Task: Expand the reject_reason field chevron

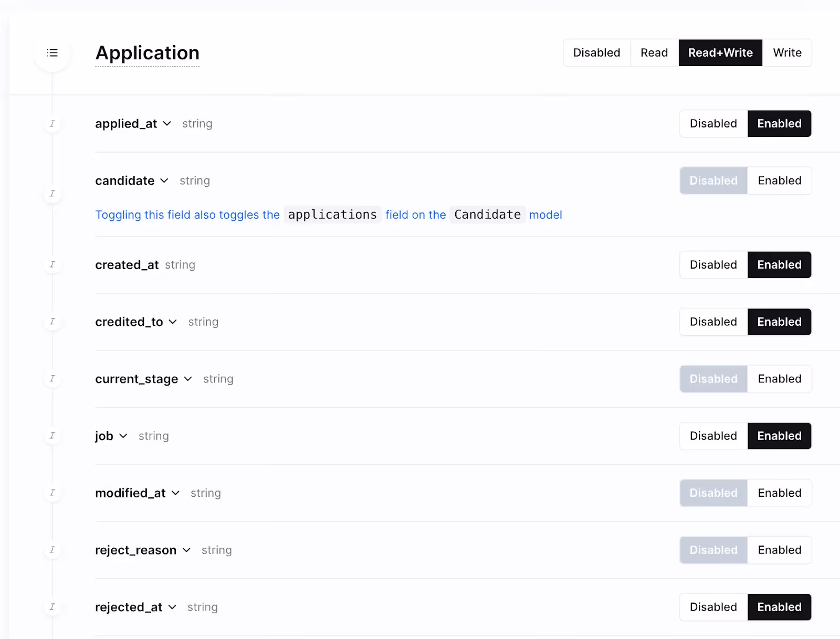Action: click(186, 550)
